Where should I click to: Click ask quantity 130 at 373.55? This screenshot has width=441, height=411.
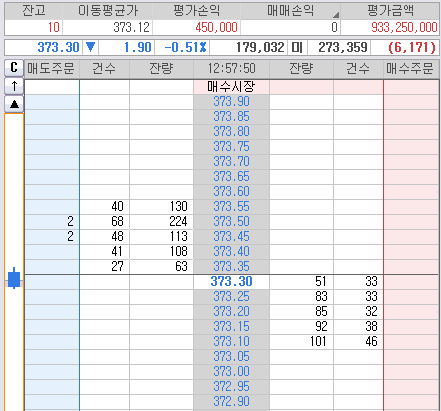tap(162, 207)
